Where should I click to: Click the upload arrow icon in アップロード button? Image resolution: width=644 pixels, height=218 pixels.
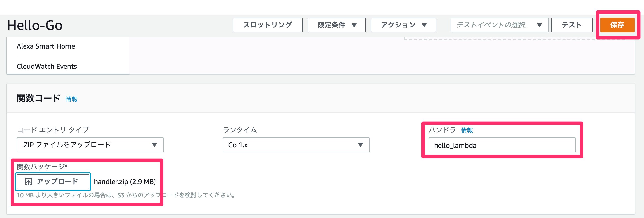coord(28,182)
